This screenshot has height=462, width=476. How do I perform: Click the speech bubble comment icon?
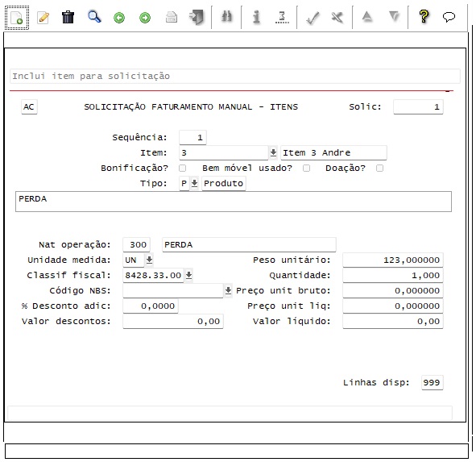point(449,17)
